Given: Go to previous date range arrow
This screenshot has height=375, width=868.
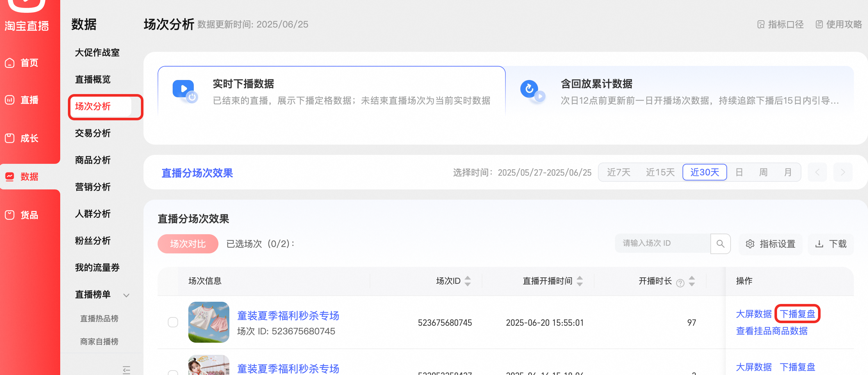Looking at the screenshot, I should click(817, 172).
